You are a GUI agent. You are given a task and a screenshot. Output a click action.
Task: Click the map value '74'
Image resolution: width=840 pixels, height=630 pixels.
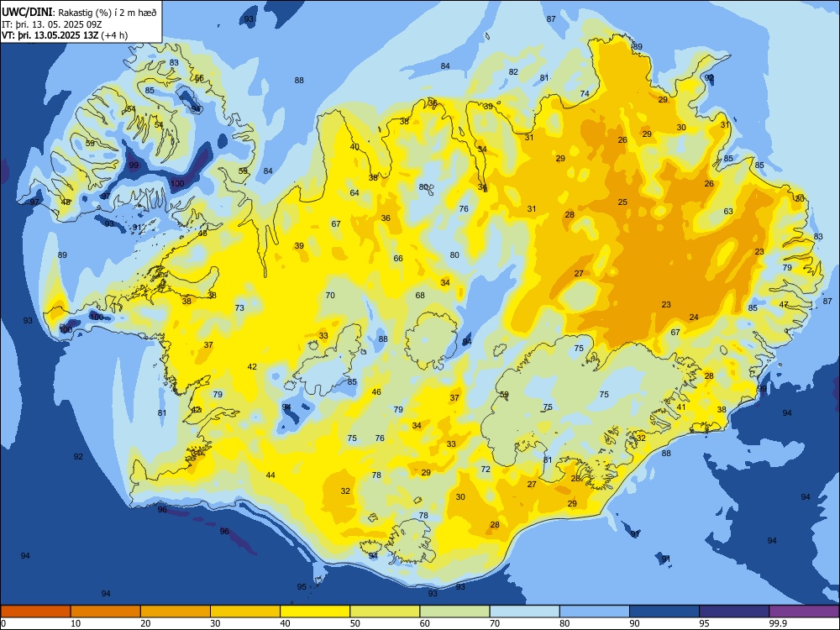tap(585, 94)
